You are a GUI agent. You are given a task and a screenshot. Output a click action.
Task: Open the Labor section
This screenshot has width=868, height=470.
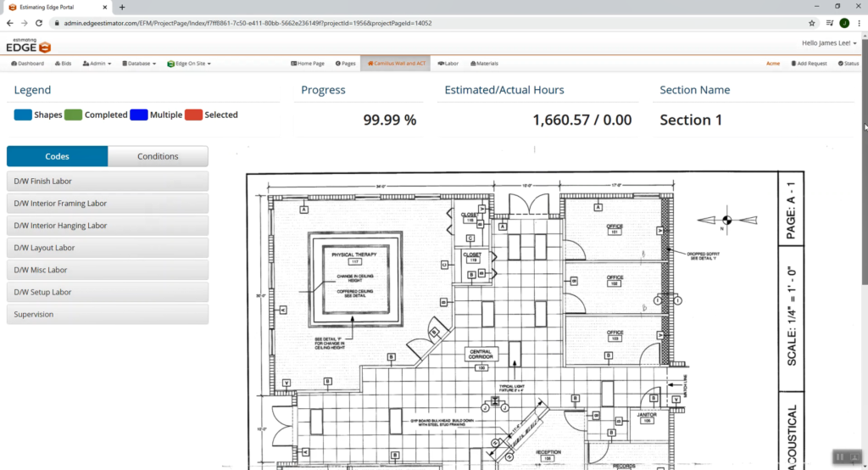pos(448,63)
